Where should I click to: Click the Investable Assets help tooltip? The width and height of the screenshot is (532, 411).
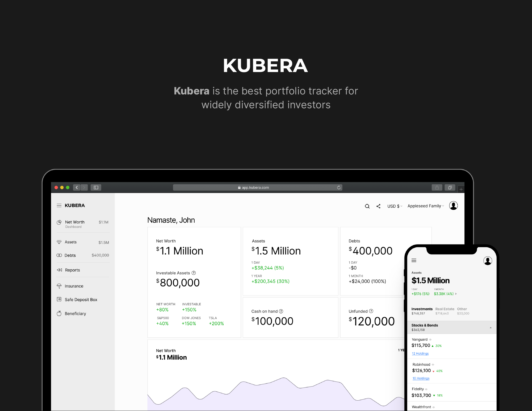(x=194, y=273)
